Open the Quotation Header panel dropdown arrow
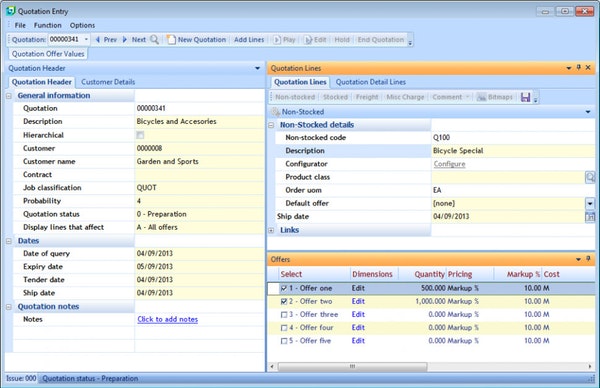Image resolution: width=600 pixels, height=388 pixels. (257, 68)
